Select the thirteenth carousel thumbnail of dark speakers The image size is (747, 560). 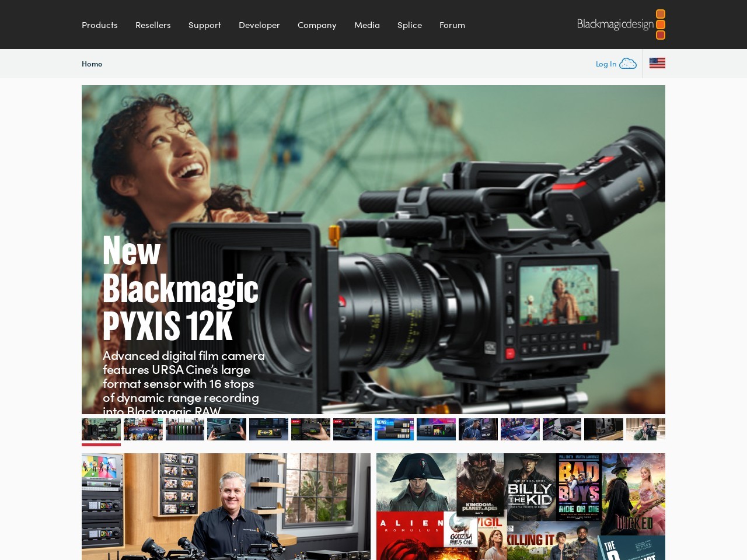(x=603, y=429)
